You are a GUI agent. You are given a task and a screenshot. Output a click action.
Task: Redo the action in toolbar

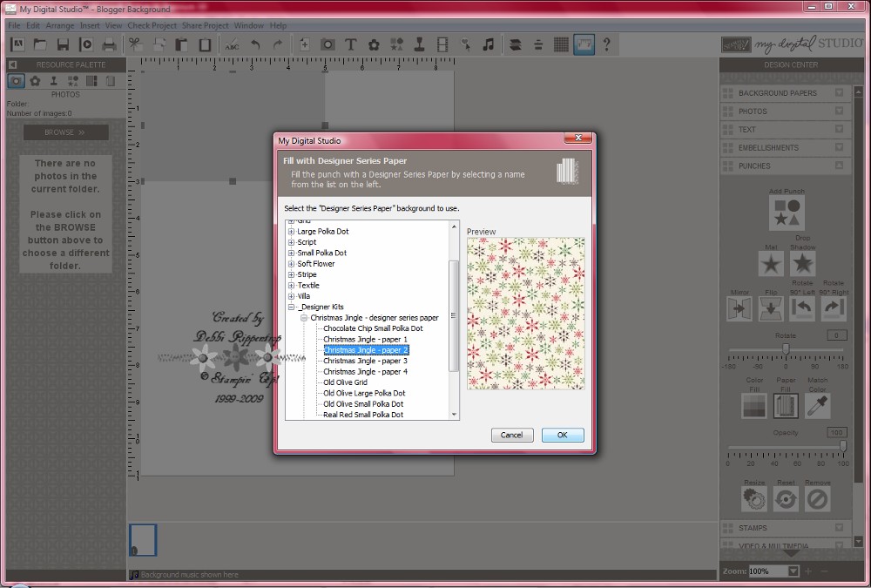coord(278,45)
